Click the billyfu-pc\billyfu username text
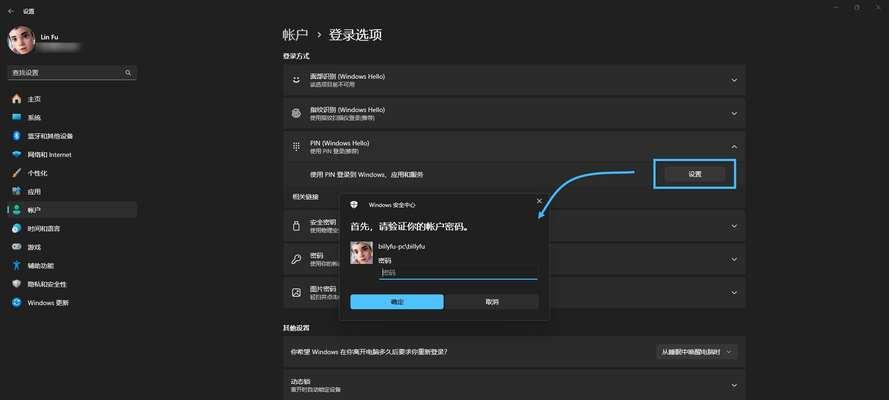Screen dimensions: 889x400 401,246
